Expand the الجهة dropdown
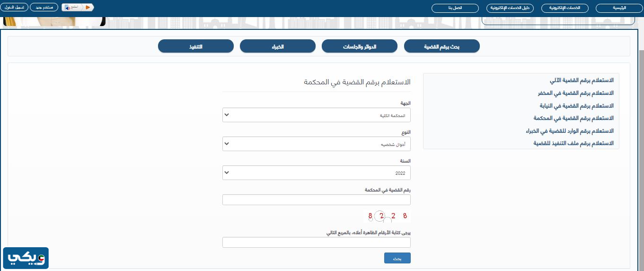The image size is (644, 271). coord(316,115)
